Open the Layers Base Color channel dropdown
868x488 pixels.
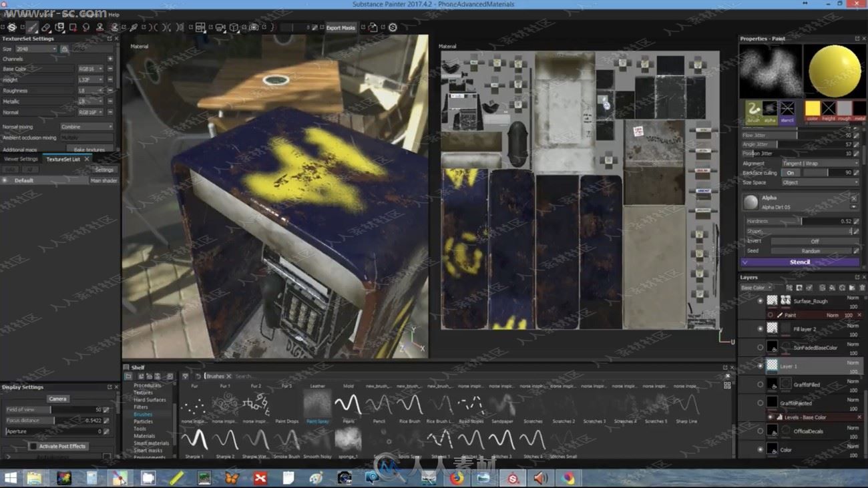[x=756, y=288]
